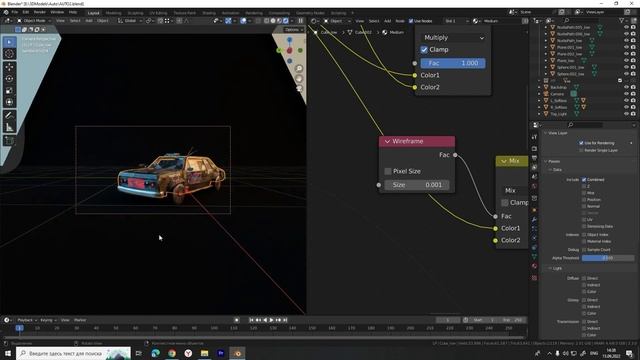Collapse the Light passes subpanel
Image resolution: width=640 pixels, height=360 pixels.
[550, 268]
